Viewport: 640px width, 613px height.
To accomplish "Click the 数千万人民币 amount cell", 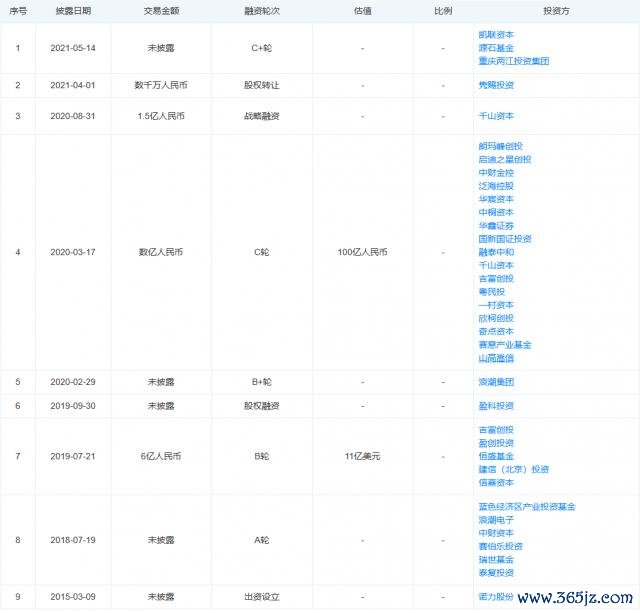I will [161, 85].
